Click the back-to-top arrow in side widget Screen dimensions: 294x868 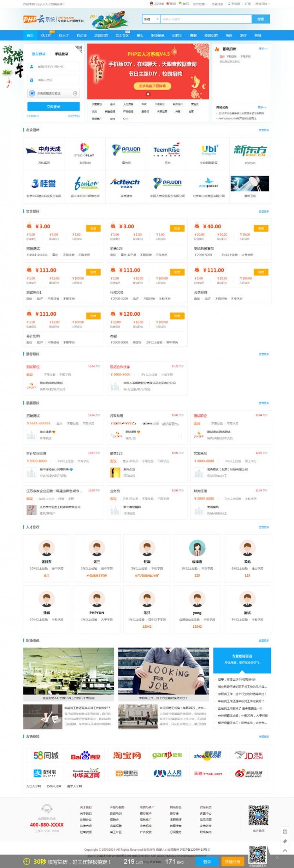(285, 850)
